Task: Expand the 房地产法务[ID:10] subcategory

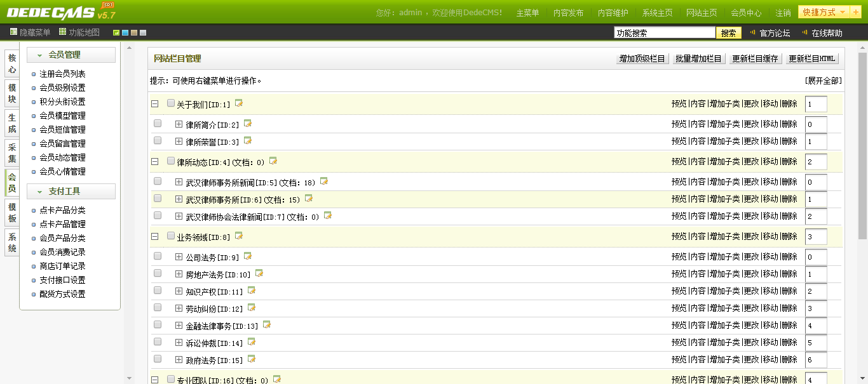Action: click(x=179, y=274)
